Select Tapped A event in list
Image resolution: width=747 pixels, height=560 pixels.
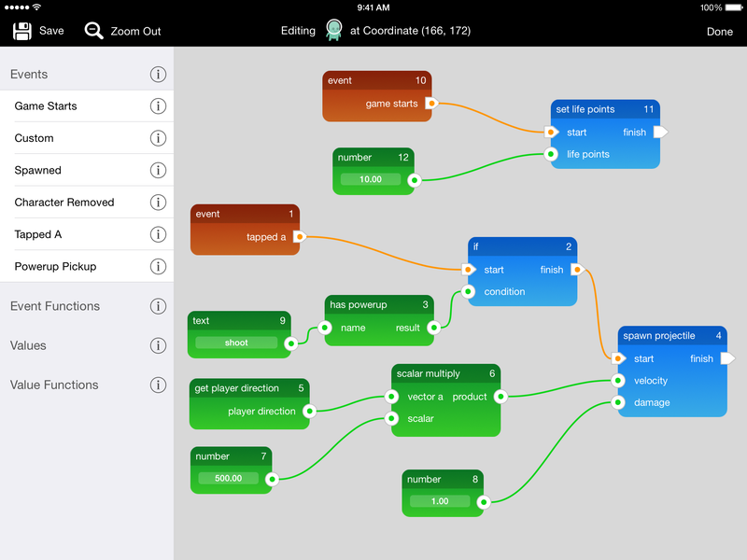click(x=87, y=234)
